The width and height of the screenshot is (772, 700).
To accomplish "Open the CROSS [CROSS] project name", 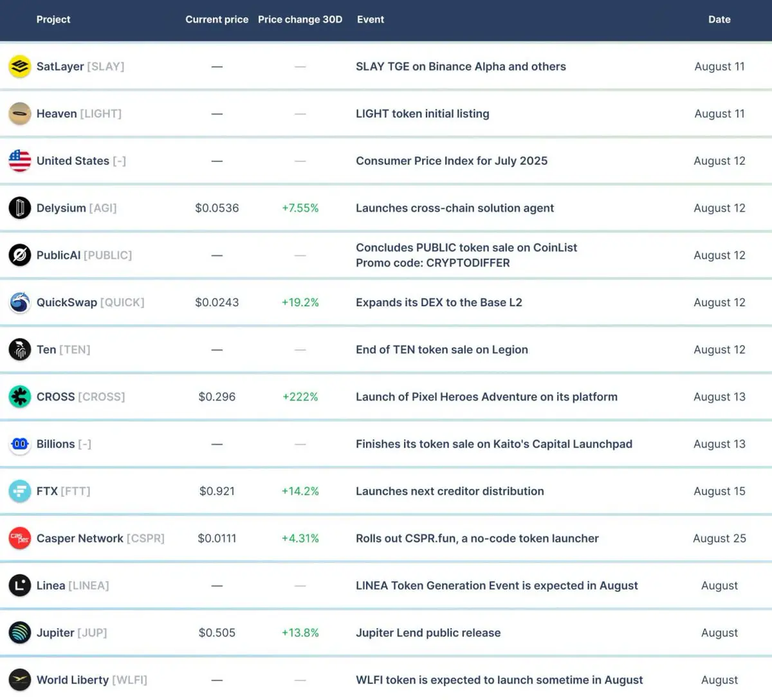I will pyautogui.click(x=81, y=397).
